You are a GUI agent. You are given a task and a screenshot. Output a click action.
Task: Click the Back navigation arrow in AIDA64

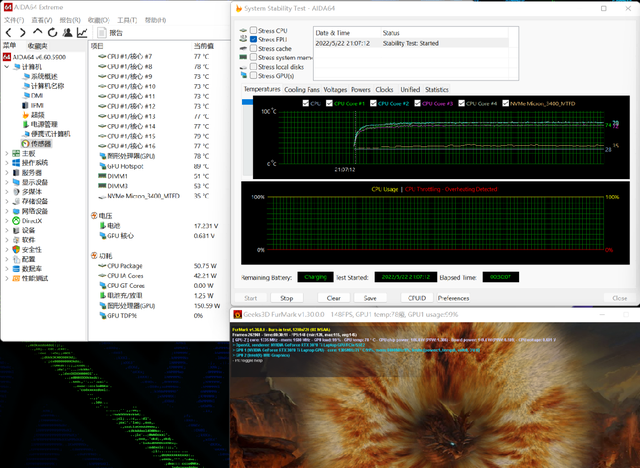8,33
